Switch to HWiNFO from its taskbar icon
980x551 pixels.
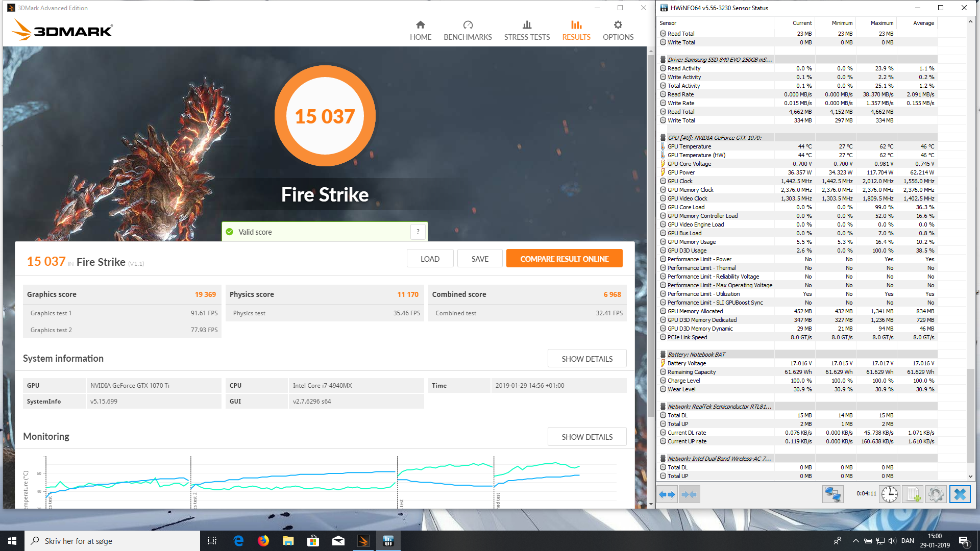click(x=388, y=541)
